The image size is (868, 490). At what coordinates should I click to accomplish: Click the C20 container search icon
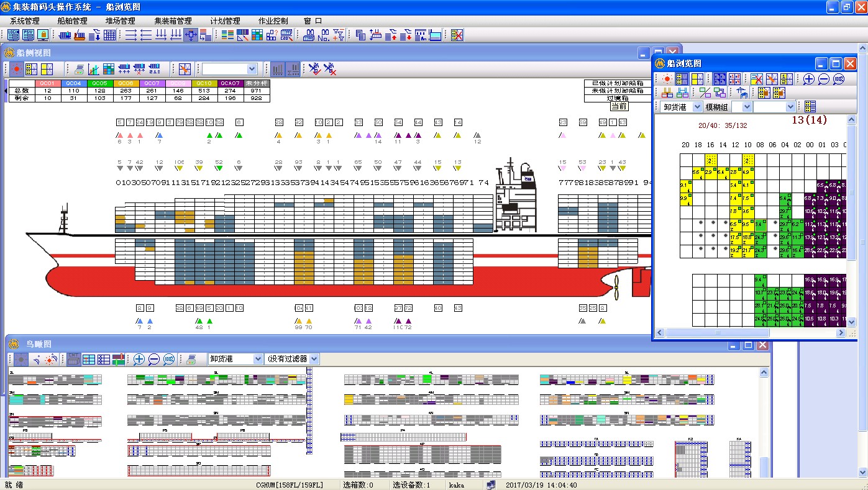(x=287, y=35)
